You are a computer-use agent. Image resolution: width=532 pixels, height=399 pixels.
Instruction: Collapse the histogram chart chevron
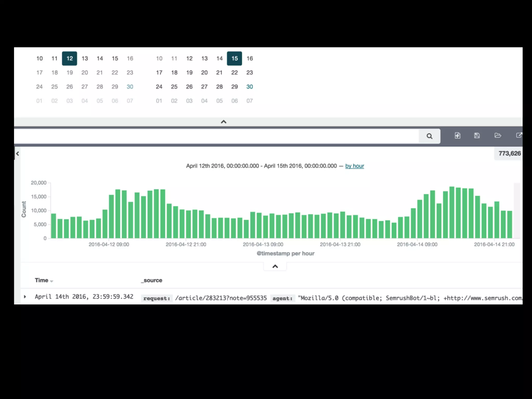tap(275, 266)
